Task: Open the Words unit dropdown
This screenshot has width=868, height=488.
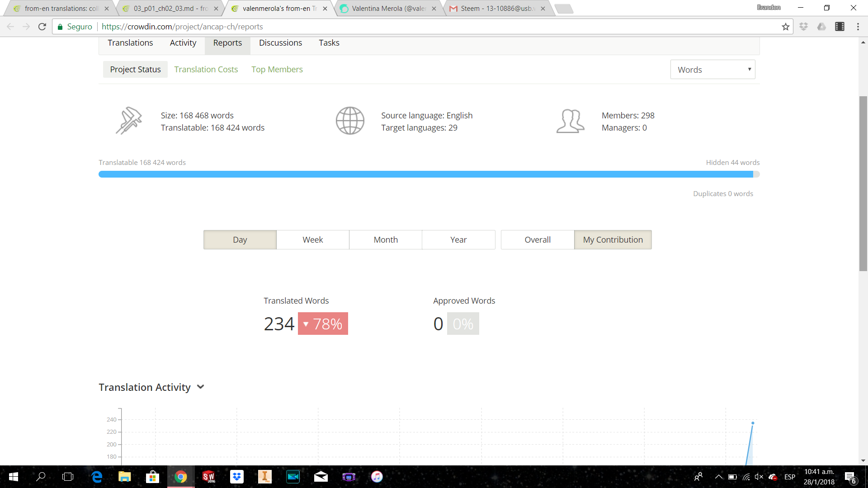Action: (712, 70)
